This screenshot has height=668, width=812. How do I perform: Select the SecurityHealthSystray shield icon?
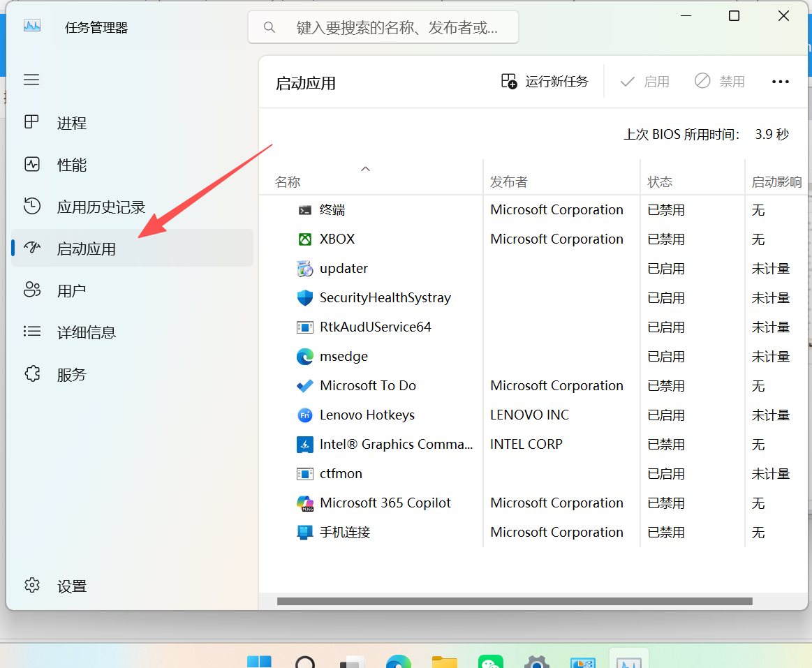click(305, 298)
